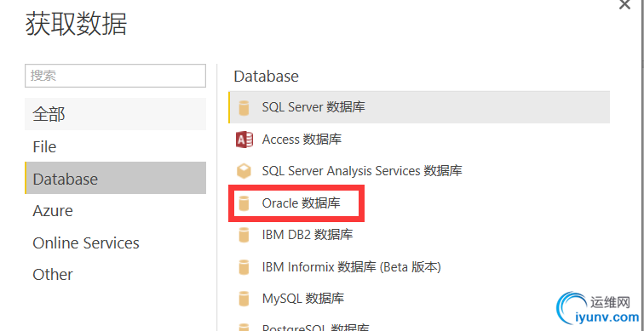Click the PostgreSQL database cylinder icon

244,327
